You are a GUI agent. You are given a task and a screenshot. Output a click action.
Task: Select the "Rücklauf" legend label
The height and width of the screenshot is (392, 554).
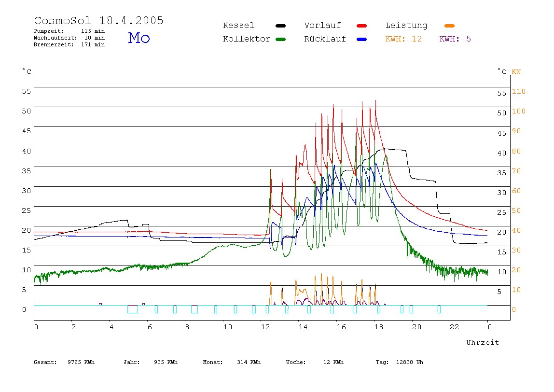pyautogui.click(x=325, y=39)
